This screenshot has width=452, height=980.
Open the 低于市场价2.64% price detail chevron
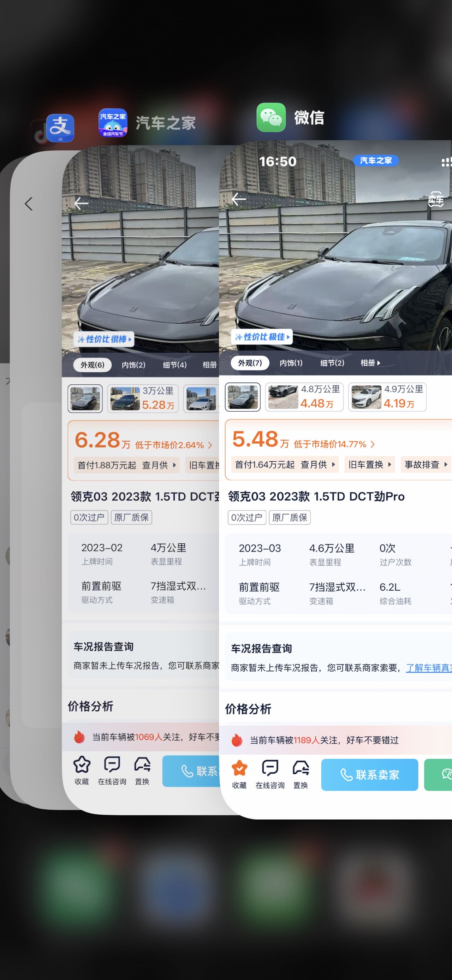tap(210, 445)
